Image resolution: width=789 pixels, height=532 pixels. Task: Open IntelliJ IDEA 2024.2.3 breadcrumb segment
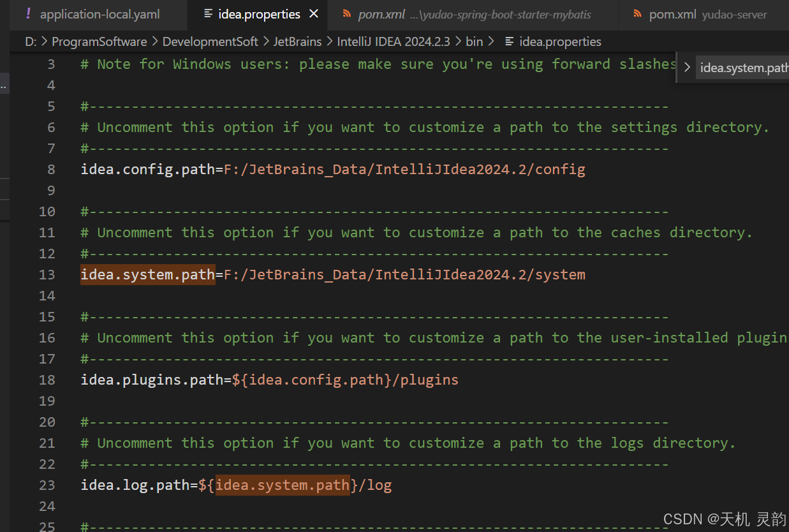click(393, 41)
